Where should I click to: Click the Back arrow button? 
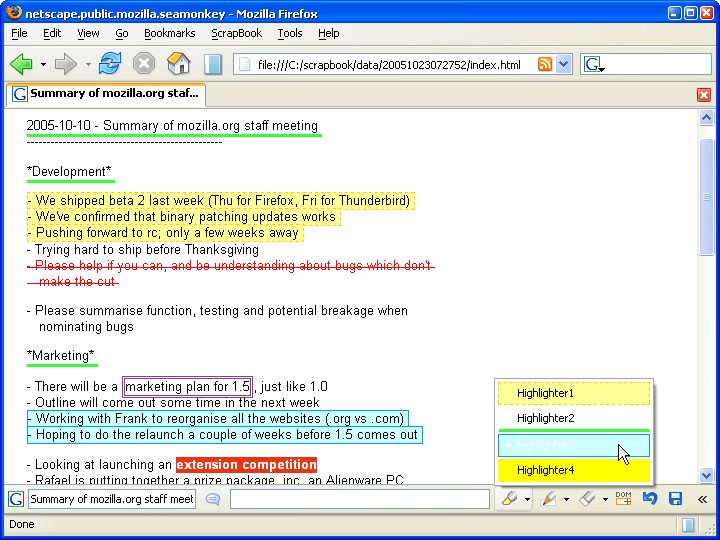tap(21, 65)
